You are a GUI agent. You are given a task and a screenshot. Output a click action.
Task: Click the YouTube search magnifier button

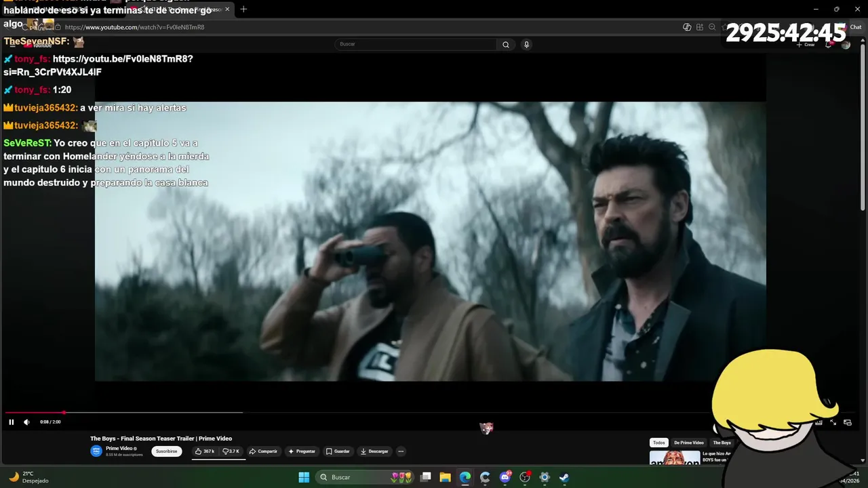[506, 44]
